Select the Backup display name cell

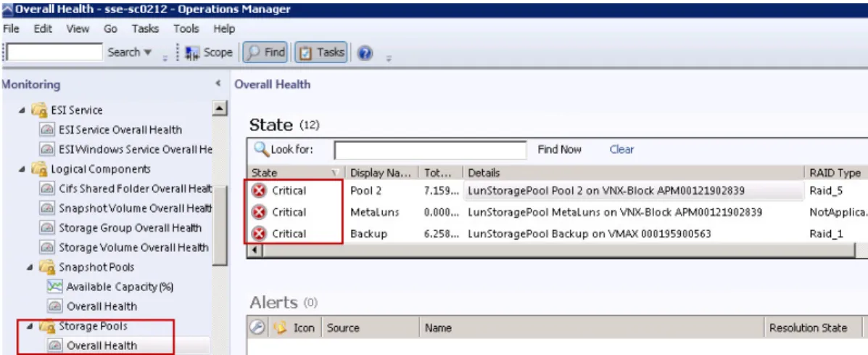[x=368, y=234]
